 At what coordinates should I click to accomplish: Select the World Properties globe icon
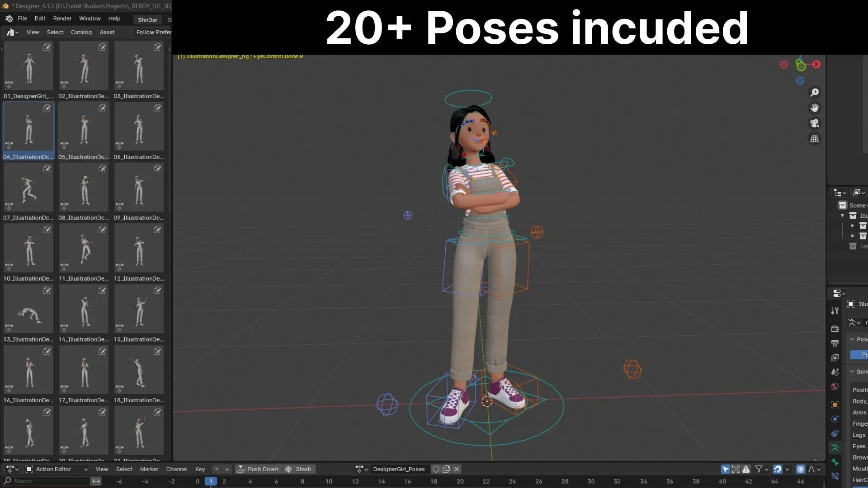tap(835, 386)
